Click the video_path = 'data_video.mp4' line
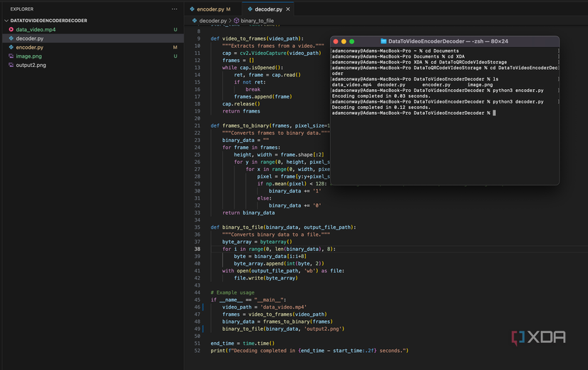 pyautogui.click(x=264, y=307)
